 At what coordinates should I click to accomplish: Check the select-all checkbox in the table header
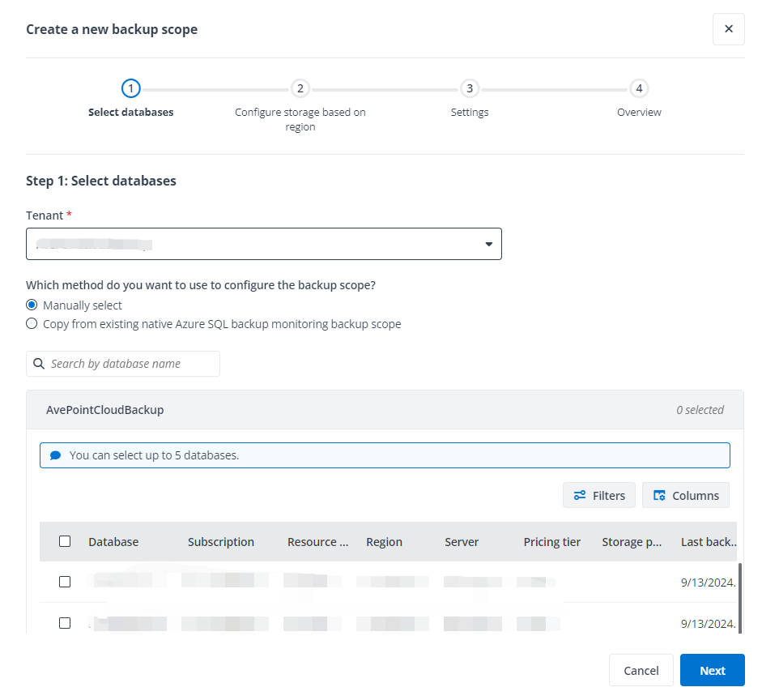point(65,541)
